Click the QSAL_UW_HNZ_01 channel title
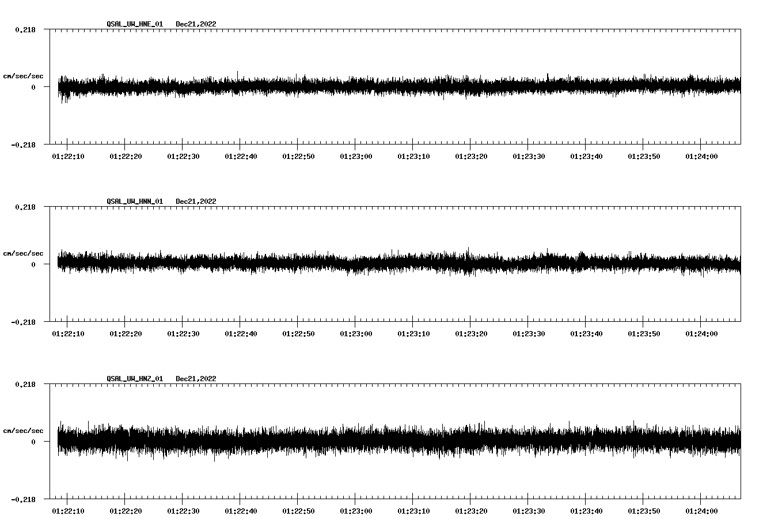The width and height of the screenshot is (782, 532). (x=135, y=379)
